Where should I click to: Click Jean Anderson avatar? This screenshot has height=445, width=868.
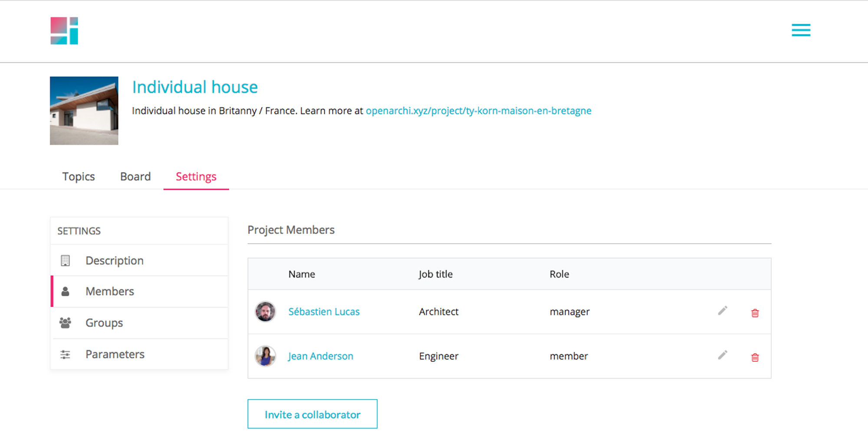pyautogui.click(x=265, y=356)
